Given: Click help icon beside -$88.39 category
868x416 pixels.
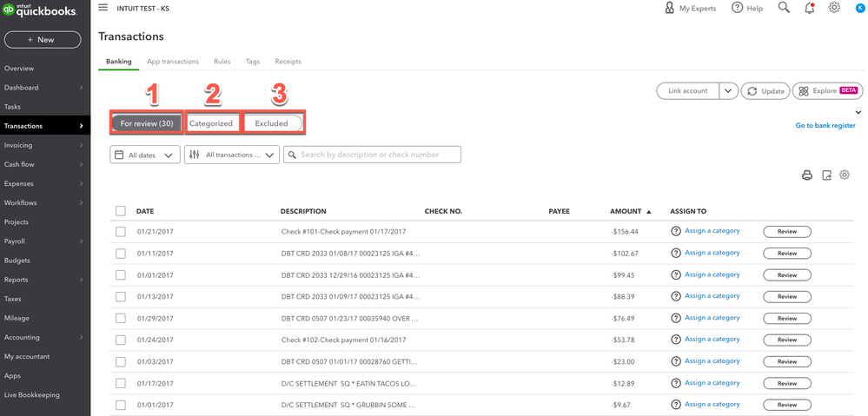Looking at the screenshot, I should (x=675, y=296).
